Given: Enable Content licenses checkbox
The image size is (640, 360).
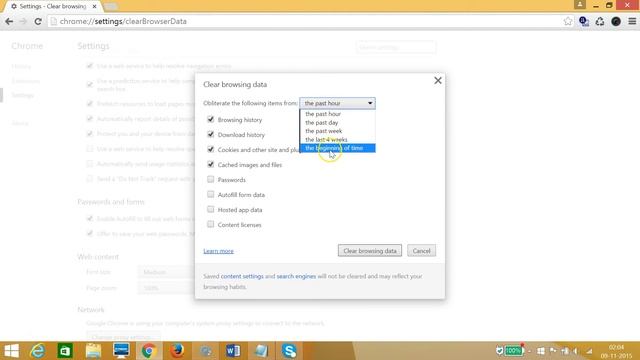Looking at the screenshot, I should point(211,224).
